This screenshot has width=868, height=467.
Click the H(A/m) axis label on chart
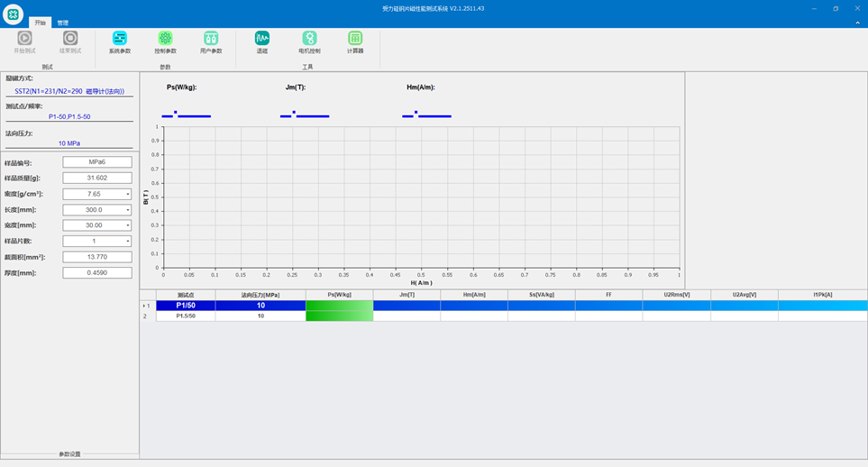click(421, 283)
